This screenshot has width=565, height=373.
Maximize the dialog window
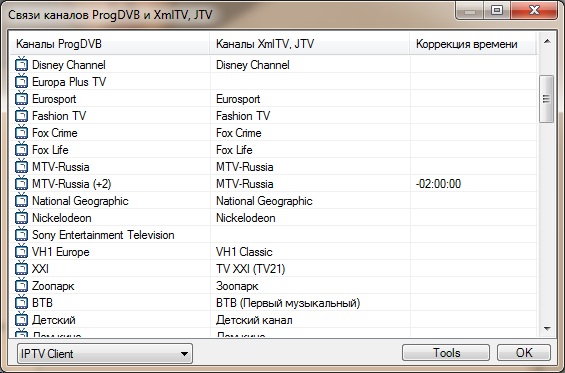(497, 10)
